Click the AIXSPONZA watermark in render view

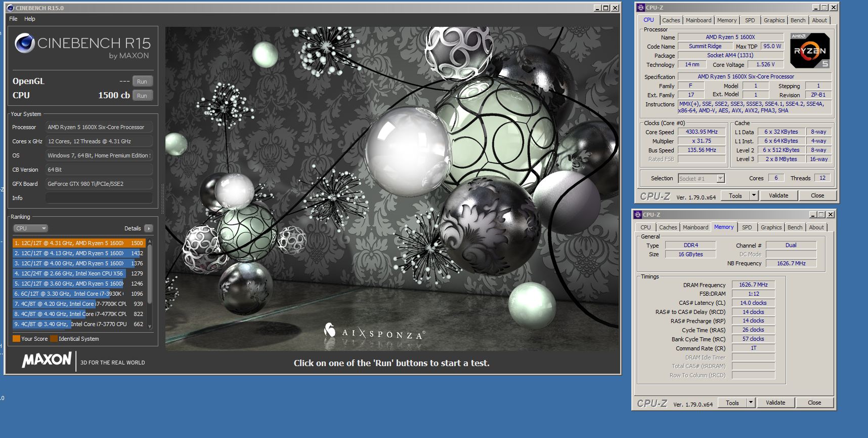(x=374, y=332)
